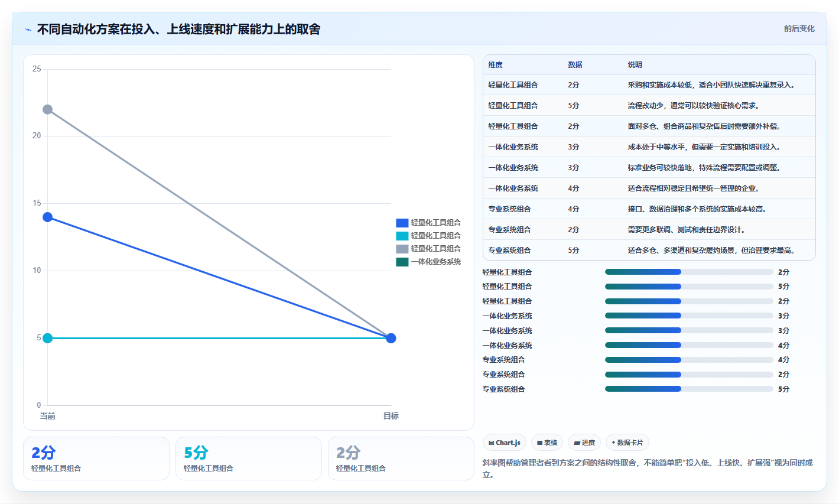839x504 pixels.
Task: Click the progress bar for 专业系统组合 5分
Action: coord(689,389)
